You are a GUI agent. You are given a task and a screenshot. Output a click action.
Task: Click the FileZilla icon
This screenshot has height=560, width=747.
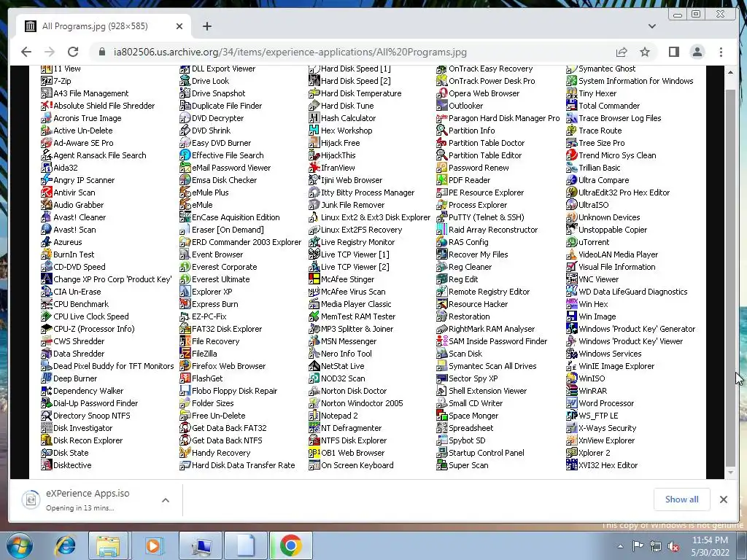click(185, 354)
